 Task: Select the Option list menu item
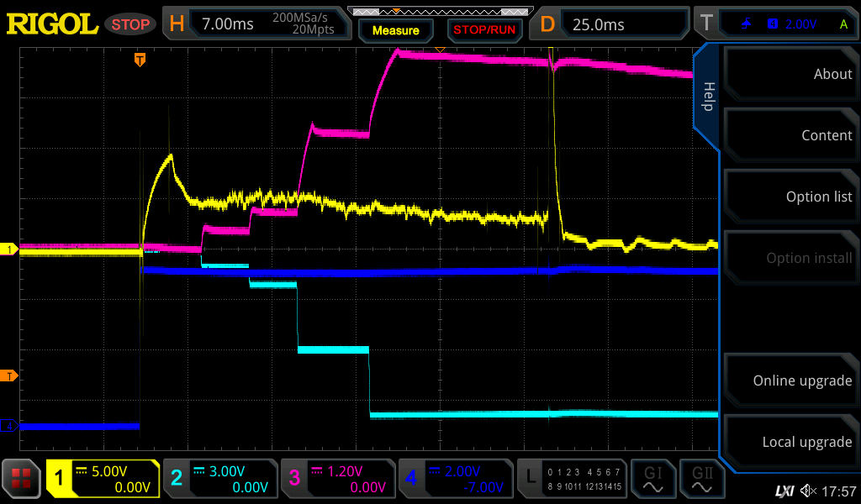point(790,197)
